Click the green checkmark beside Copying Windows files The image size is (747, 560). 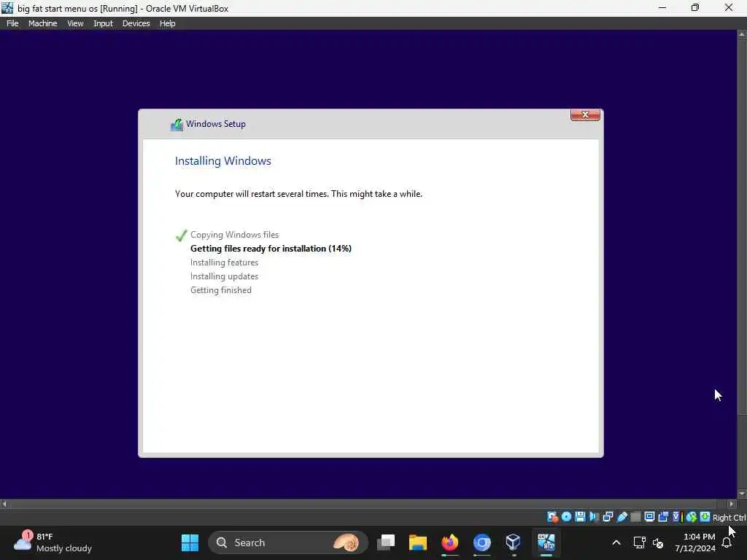(181, 236)
